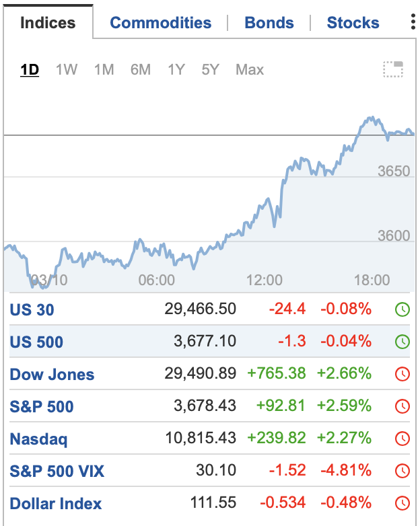Viewport: 420px width, 526px height.
Task: Open the Dow Jones index link
Action: pyautogui.click(x=52, y=375)
